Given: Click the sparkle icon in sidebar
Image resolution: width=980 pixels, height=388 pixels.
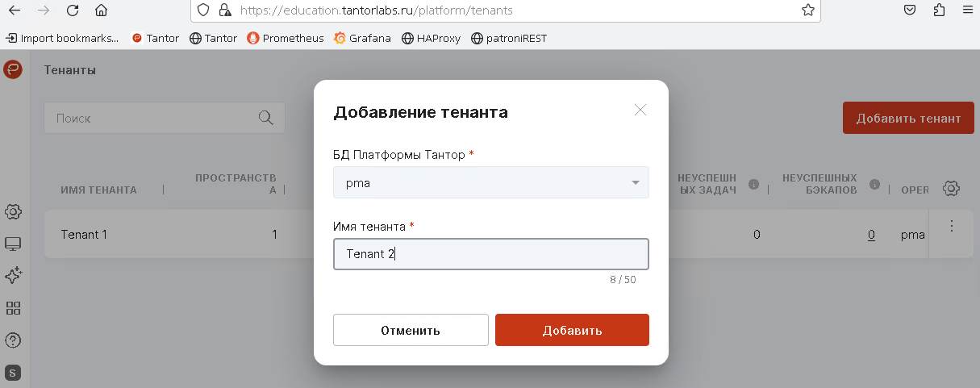Looking at the screenshot, I should pyautogui.click(x=13, y=276).
